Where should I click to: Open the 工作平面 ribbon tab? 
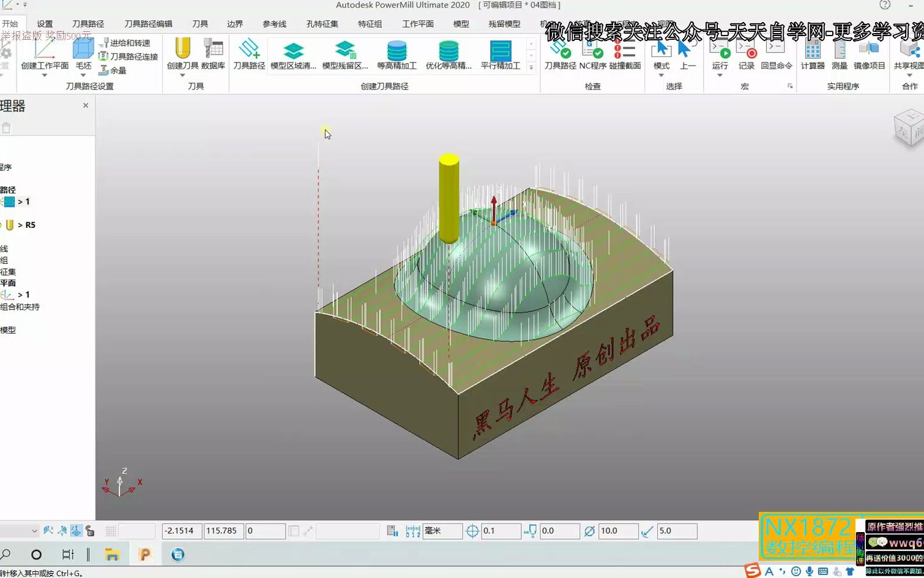tap(418, 24)
